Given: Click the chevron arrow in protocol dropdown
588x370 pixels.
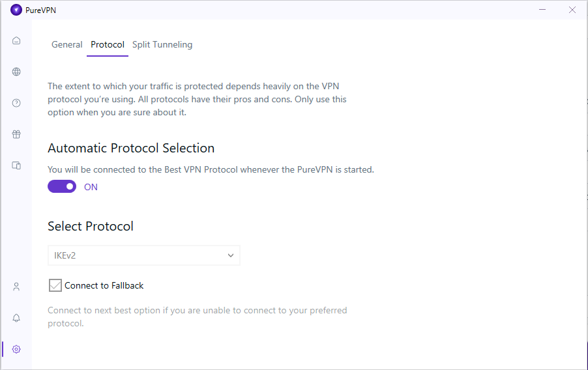Looking at the screenshot, I should coord(231,255).
